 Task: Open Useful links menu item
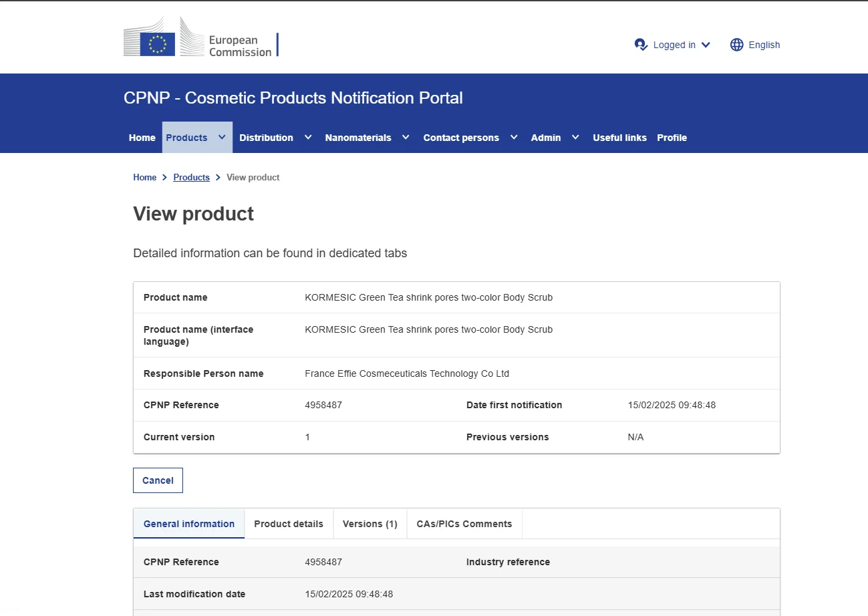tap(619, 138)
